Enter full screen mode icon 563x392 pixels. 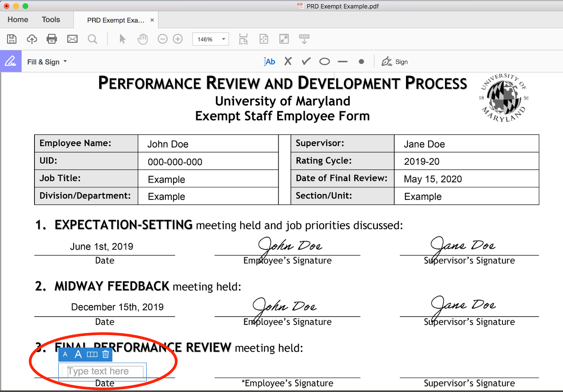[284, 39]
